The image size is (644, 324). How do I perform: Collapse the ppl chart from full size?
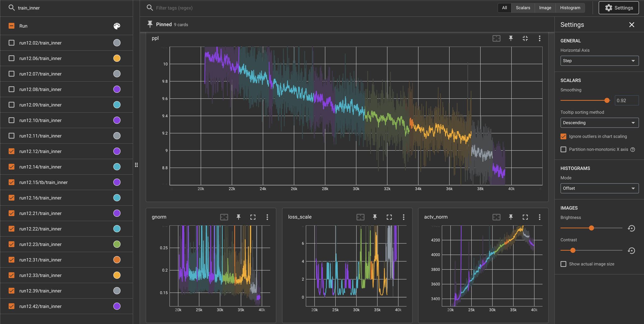[525, 38]
